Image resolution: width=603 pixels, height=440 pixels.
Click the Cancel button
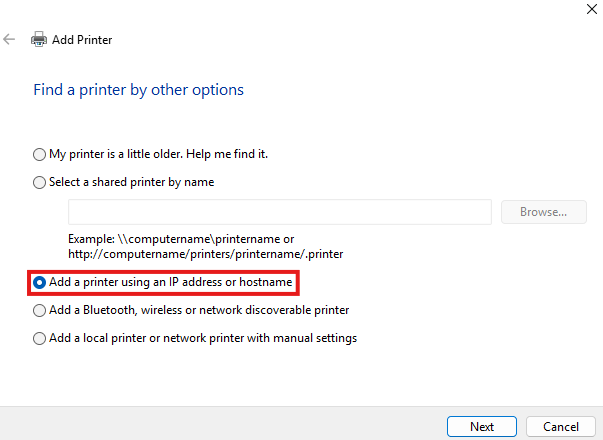pyautogui.click(x=561, y=427)
